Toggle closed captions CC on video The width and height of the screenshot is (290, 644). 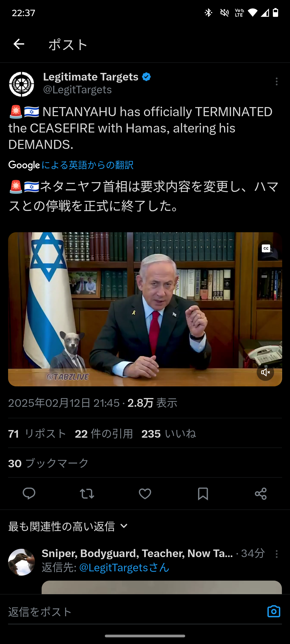point(266,248)
